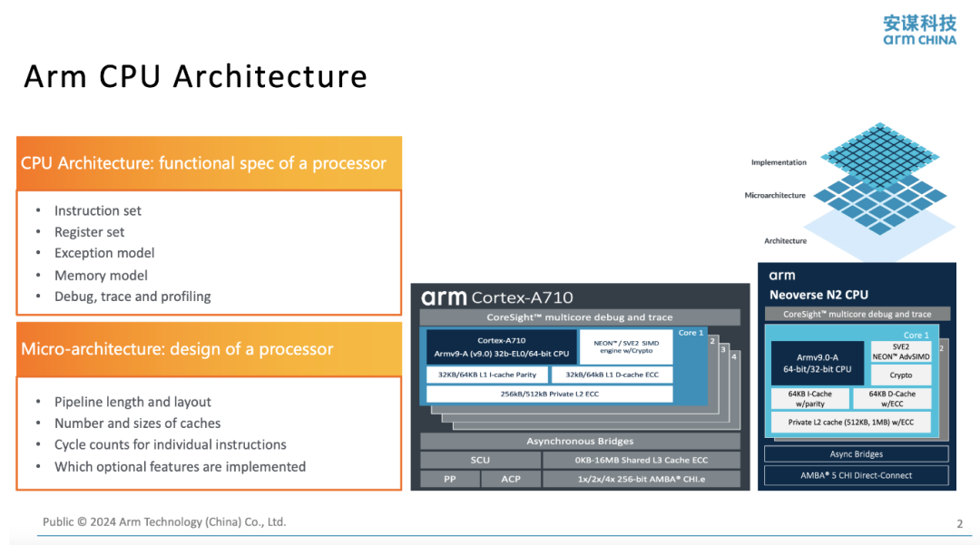Click the 'SCU' block
This screenshot has height=545, width=980.
coord(480,460)
